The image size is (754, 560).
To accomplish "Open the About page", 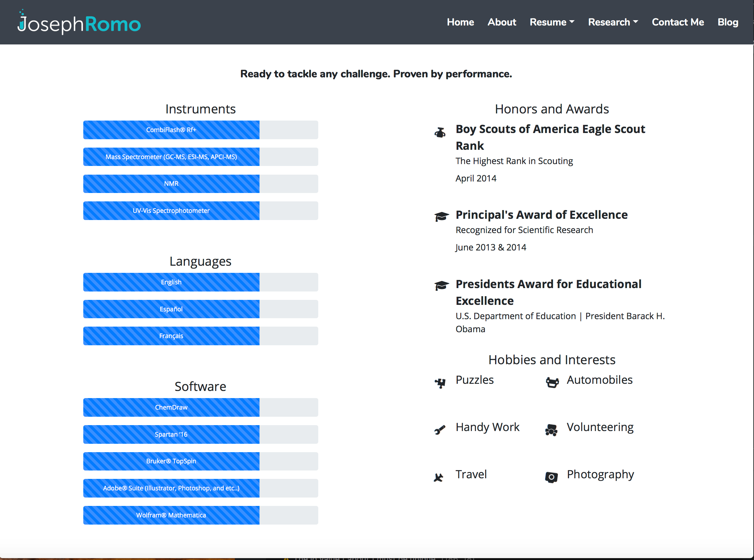I will [501, 22].
